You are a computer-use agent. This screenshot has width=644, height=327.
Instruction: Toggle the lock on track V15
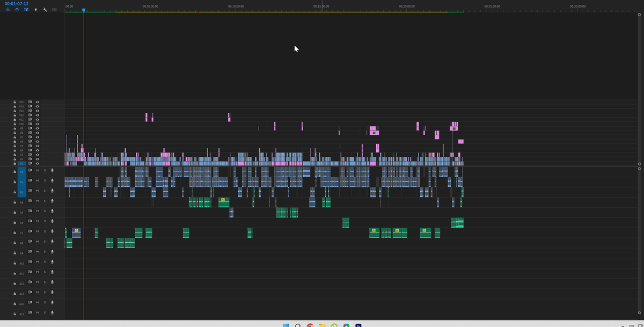[14, 102]
